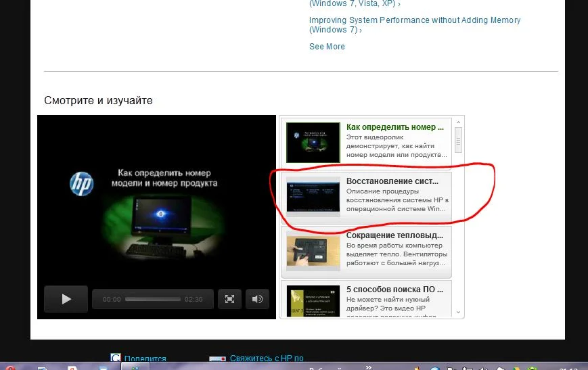Open the 'Поделитcя' share link
The image size is (588, 370).
(145, 359)
